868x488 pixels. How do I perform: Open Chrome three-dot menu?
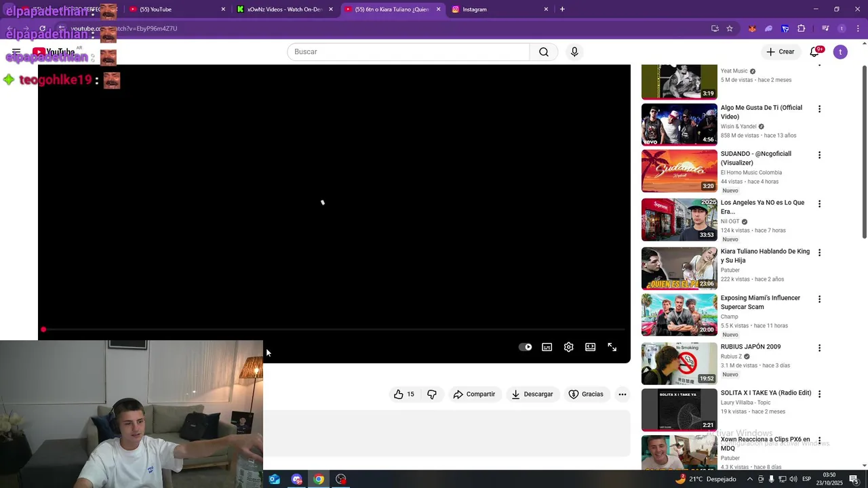click(858, 28)
